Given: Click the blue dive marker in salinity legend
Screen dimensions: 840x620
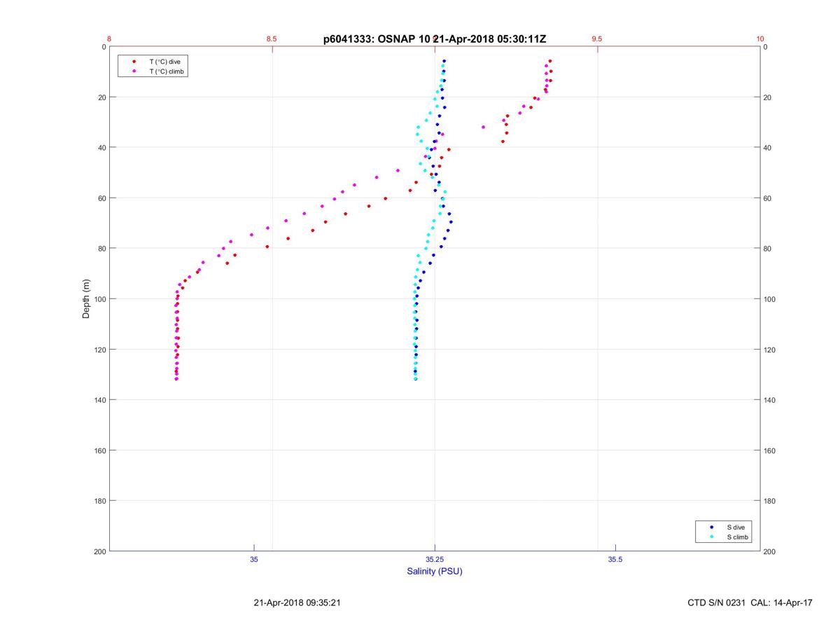Looking at the screenshot, I should pyautogui.click(x=712, y=527).
